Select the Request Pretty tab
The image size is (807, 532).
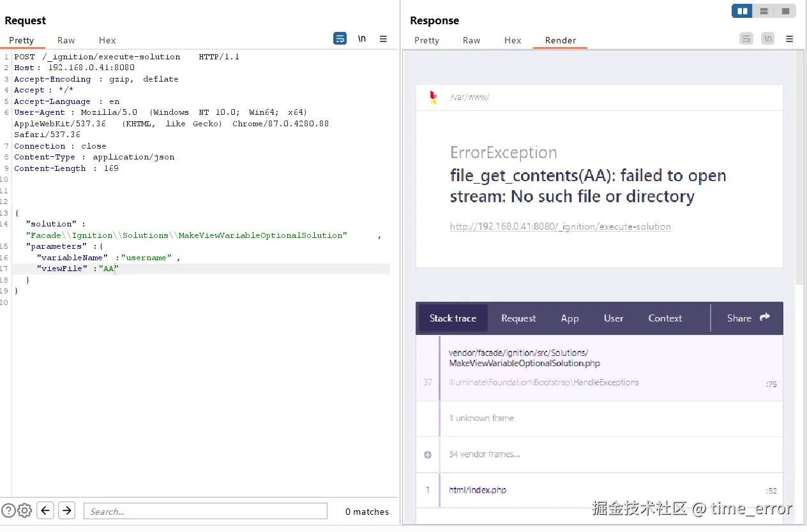tap(22, 40)
